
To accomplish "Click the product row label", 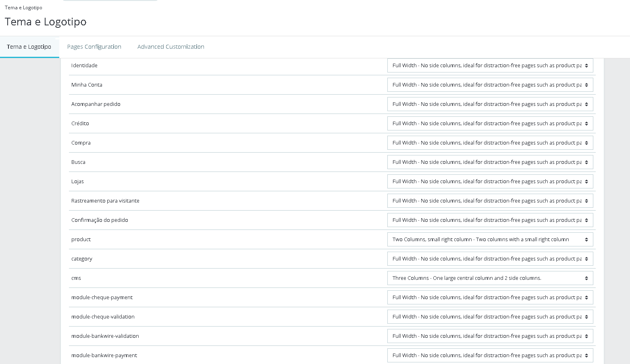I will click(81, 240).
